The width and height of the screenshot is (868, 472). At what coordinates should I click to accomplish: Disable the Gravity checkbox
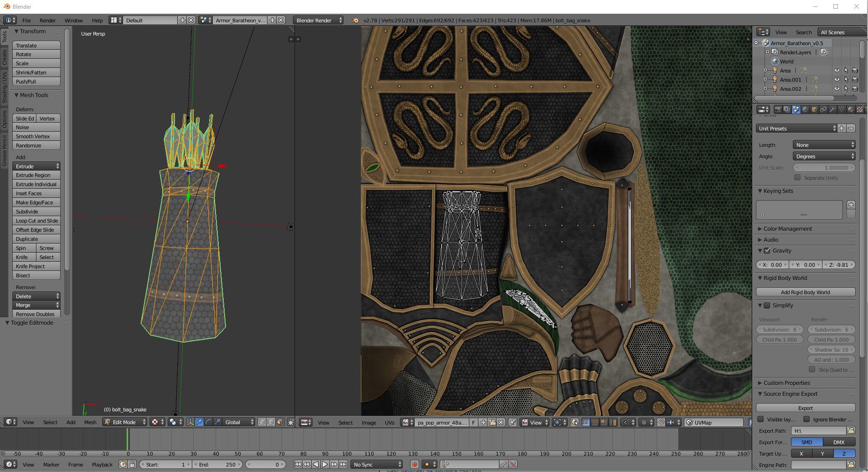(767, 250)
